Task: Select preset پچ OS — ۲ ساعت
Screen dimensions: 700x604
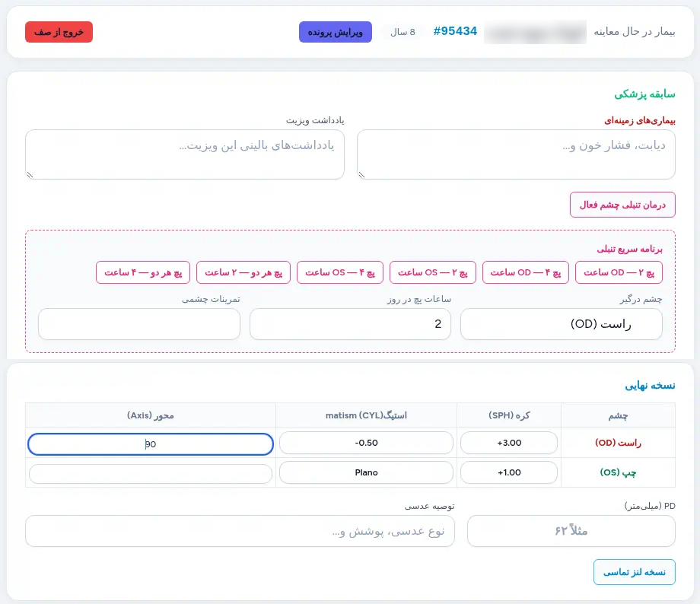Action: (433, 272)
